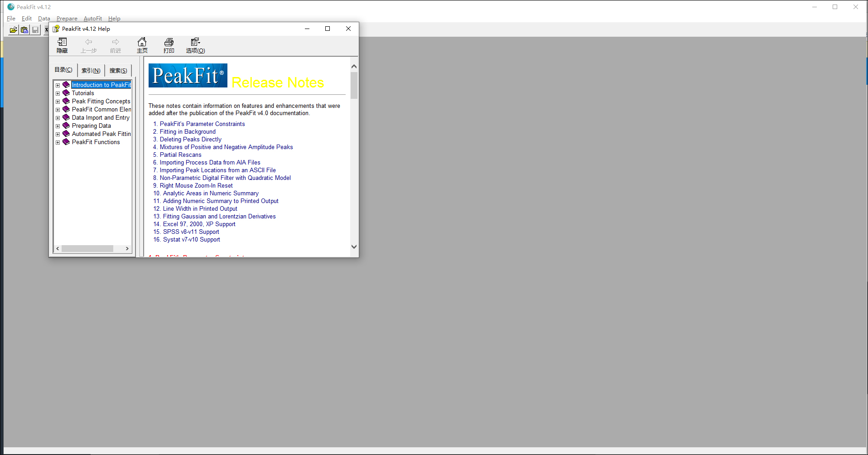Expand the Data Import and Entry node
The width and height of the screenshot is (868, 455).
coord(58,118)
